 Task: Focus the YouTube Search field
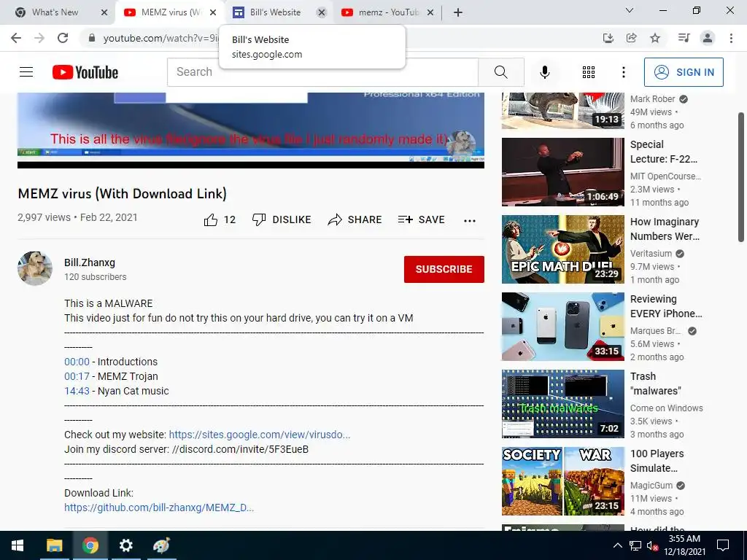click(x=322, y=72)
